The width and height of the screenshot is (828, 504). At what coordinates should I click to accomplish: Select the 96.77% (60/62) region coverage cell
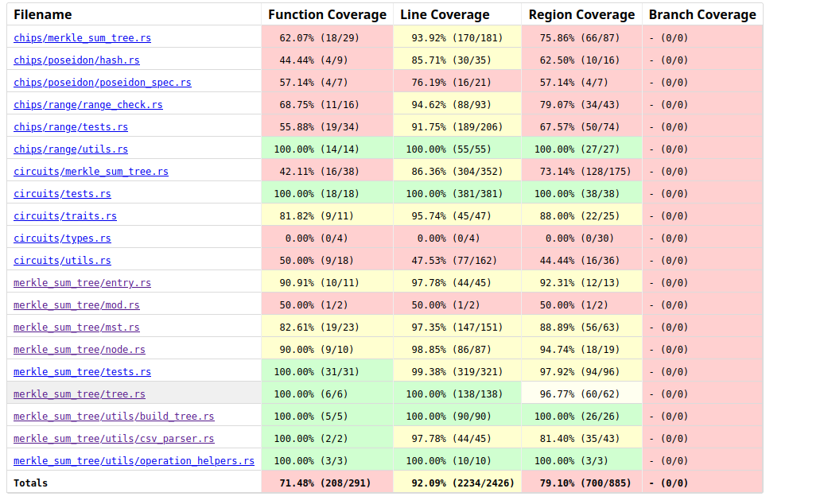[582, 394]
